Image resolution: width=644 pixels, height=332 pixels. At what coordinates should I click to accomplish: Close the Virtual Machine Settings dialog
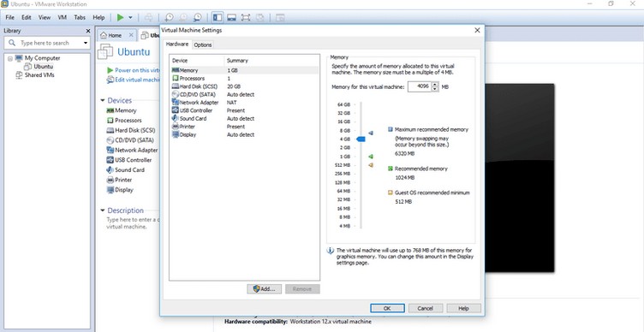pos(477,30)
